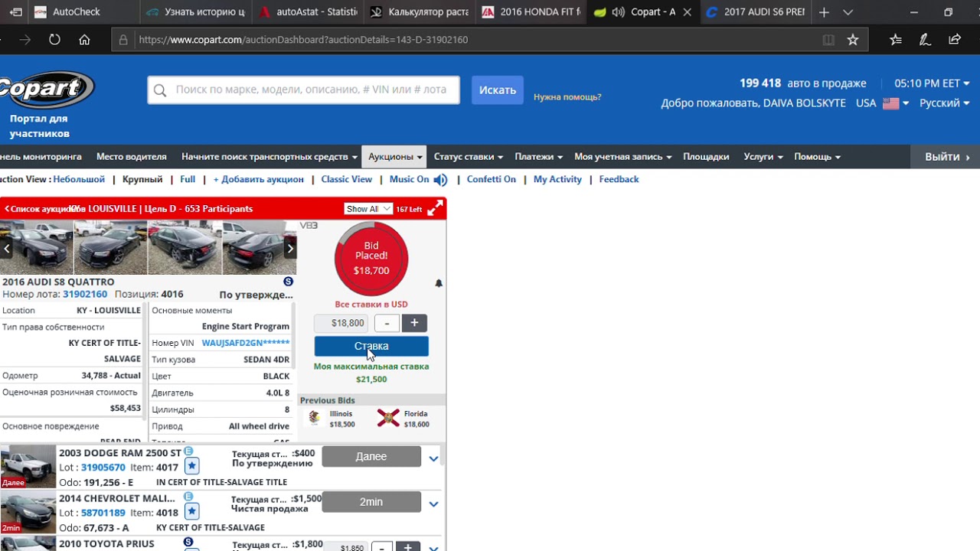Viewport: 980px width, 551px height.
Task: Open My Activity link
Action: 557,180
